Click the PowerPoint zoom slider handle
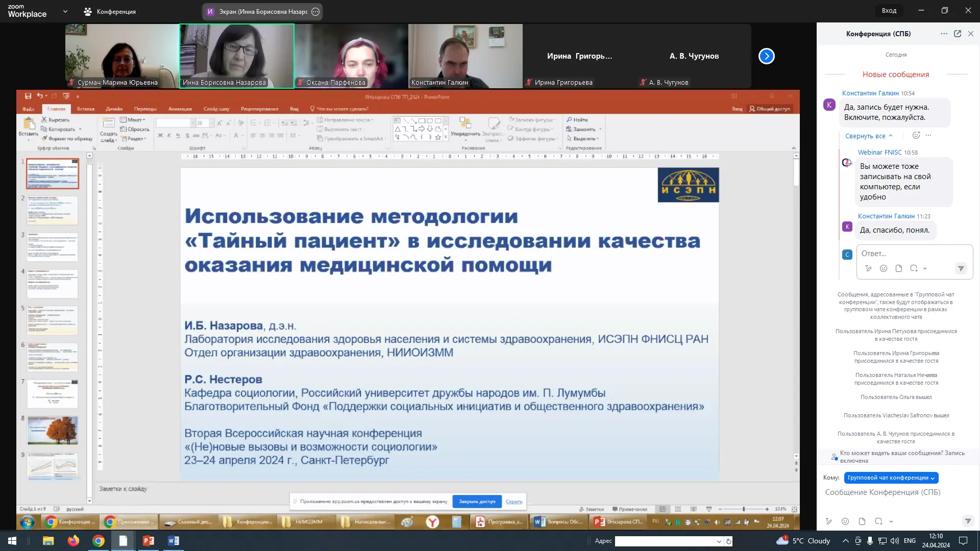 [x=744, y=509]
